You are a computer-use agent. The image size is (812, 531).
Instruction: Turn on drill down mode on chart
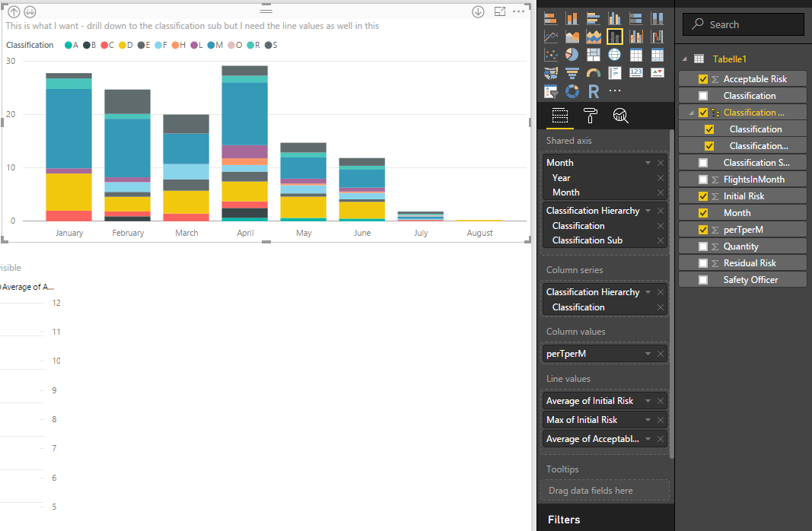[478, 11]
